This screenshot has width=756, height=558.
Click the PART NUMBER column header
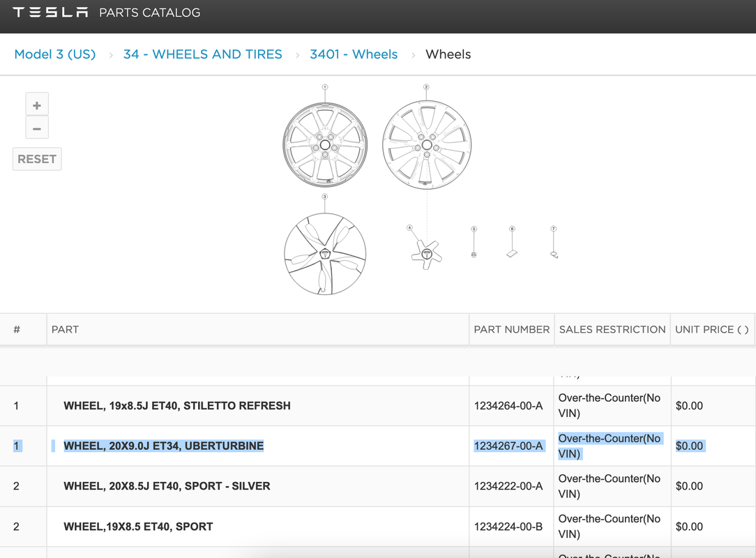[511, 329]
